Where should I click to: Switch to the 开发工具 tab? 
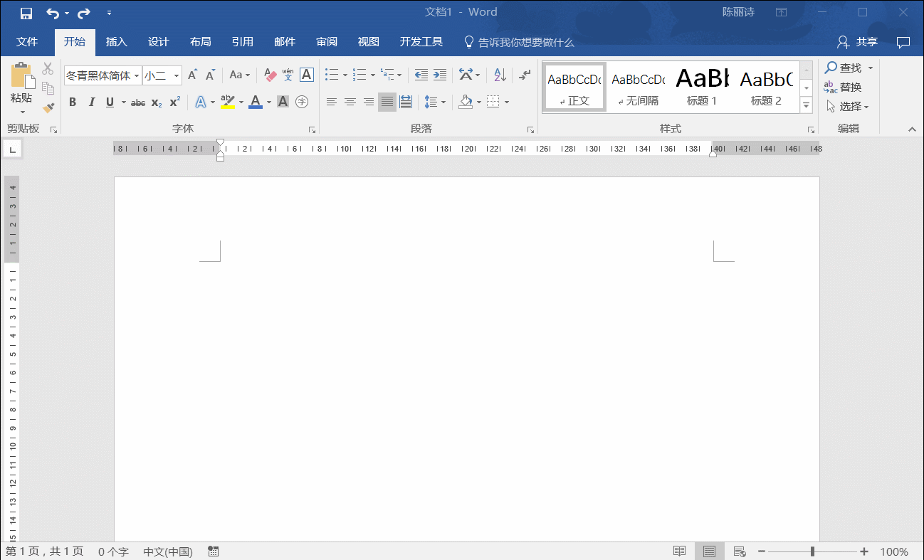click(x=421, y=42)
